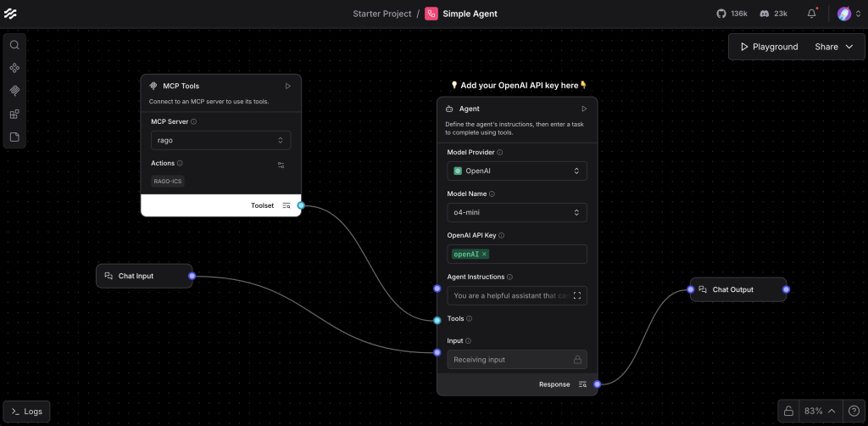Open the Model Provider OpenAI dropdown
This screenshot has width=868, height=426.
click(x=516, y=171)
